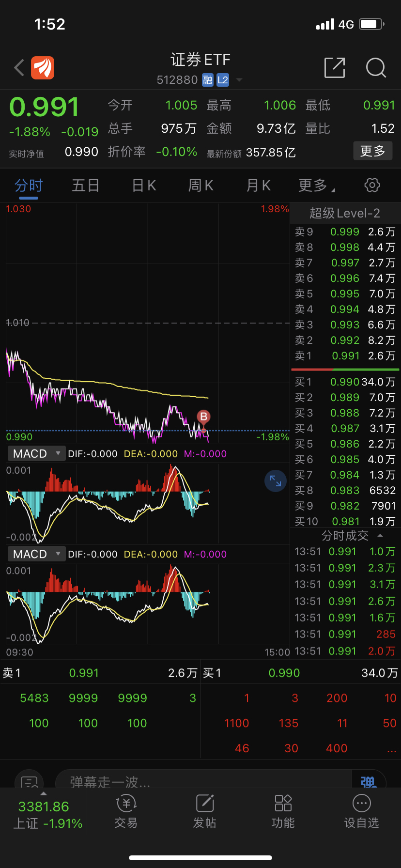Toggle the 弹 danmaku switch
The image size is (401, 868).
click(x=369, y=779)
